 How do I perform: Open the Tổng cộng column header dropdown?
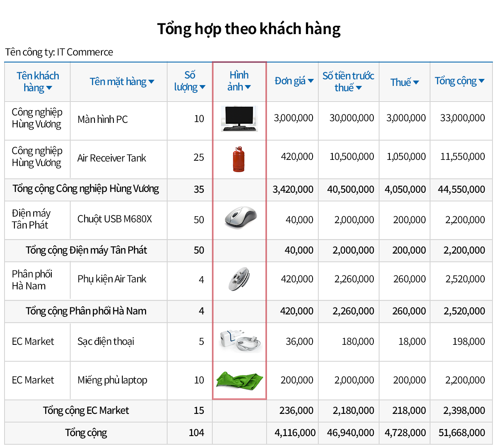pos(481,81)
